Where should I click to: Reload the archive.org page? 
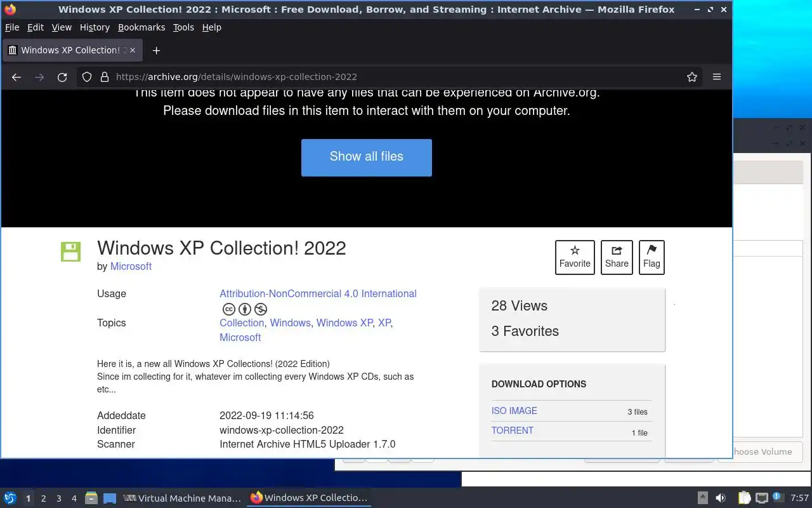coord(62,77)
